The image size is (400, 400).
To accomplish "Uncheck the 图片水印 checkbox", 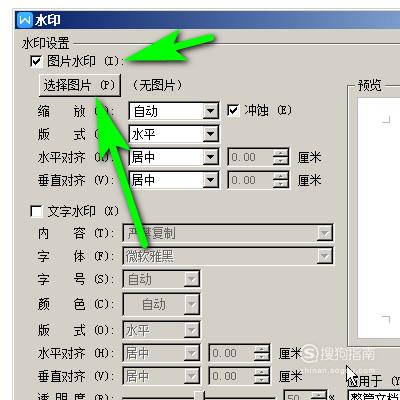I will point(36,61).
